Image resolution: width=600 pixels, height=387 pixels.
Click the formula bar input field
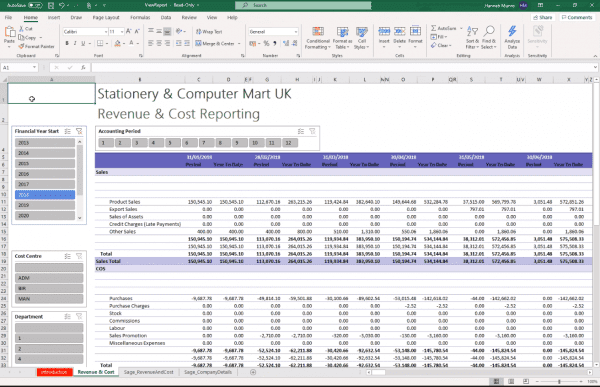[x=343, y=68]
